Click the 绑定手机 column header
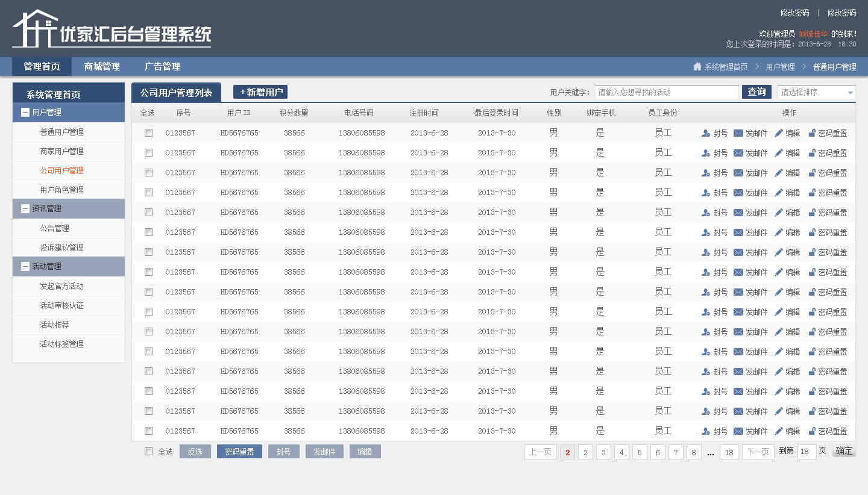868x495 pixels. coord(601,113)
